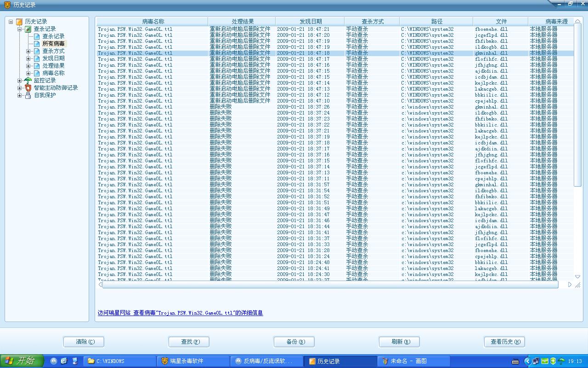Click the horizontal scroll-right arrow
The width and height of the screenshot is (588, 368).
(570, 285)
